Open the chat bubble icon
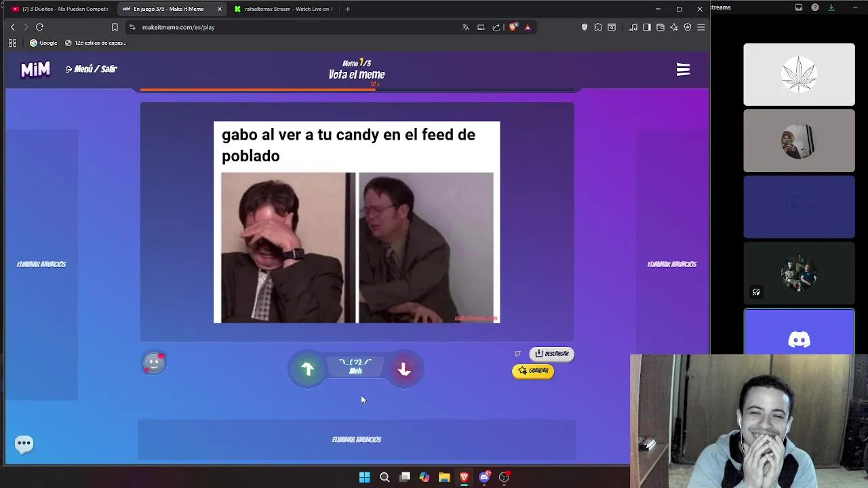Viewport: 868px width, 488px height. tap(24, 444)
